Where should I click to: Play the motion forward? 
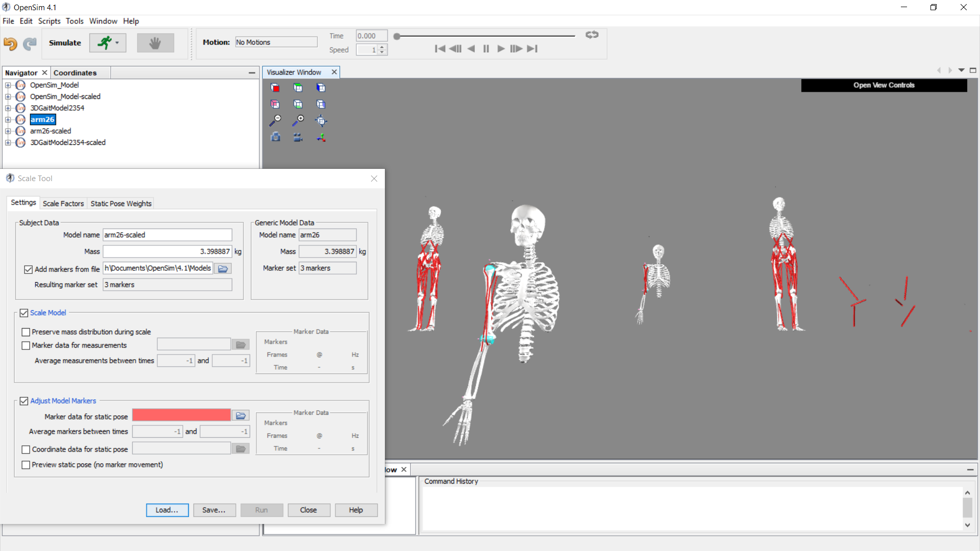click(x=501, y=48)
